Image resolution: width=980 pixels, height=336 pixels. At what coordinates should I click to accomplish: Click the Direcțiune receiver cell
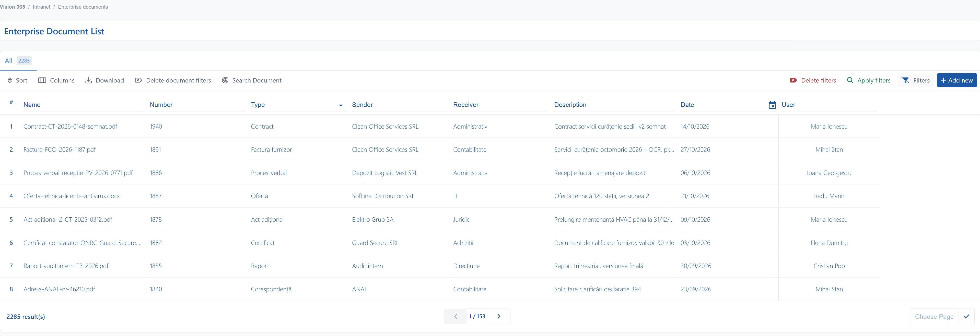click(x=466, y=266)
